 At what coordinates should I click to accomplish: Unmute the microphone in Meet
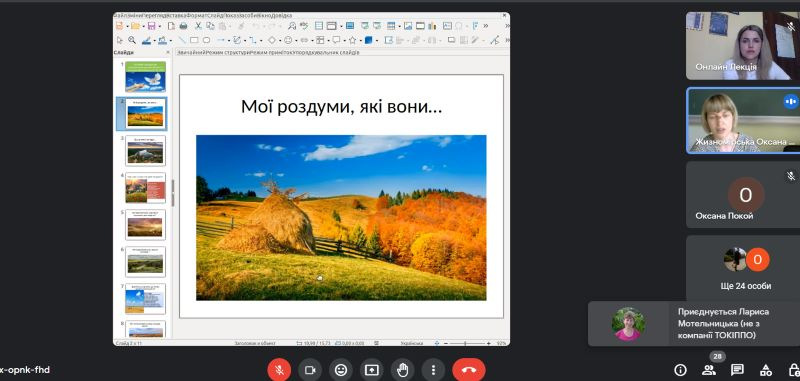[x=280, y=370]
